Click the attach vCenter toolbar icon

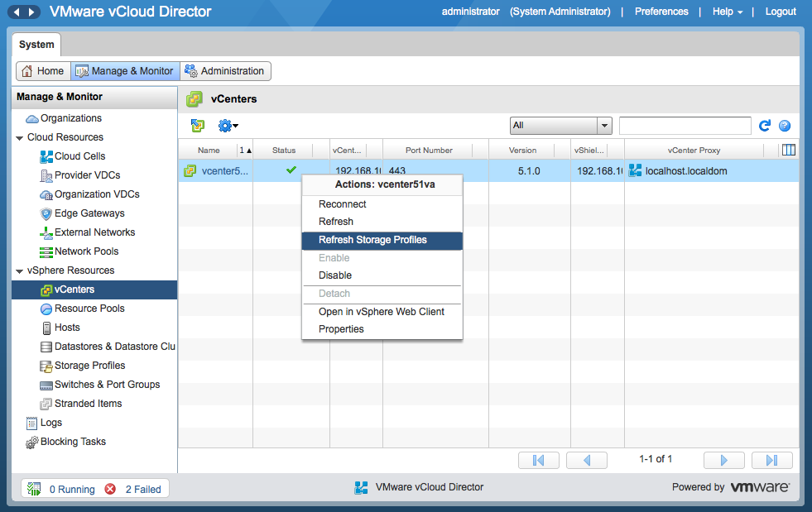click(197, 125)
